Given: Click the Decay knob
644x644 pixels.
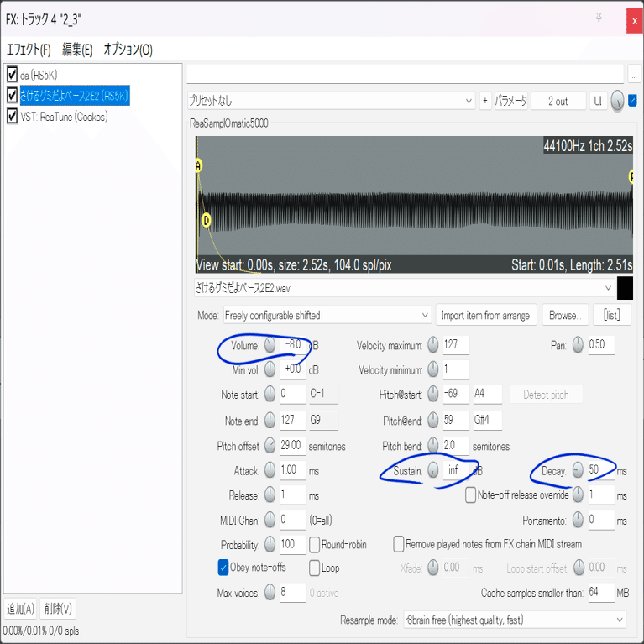Looking at the screenshot, I should click(x=578, y=470).
